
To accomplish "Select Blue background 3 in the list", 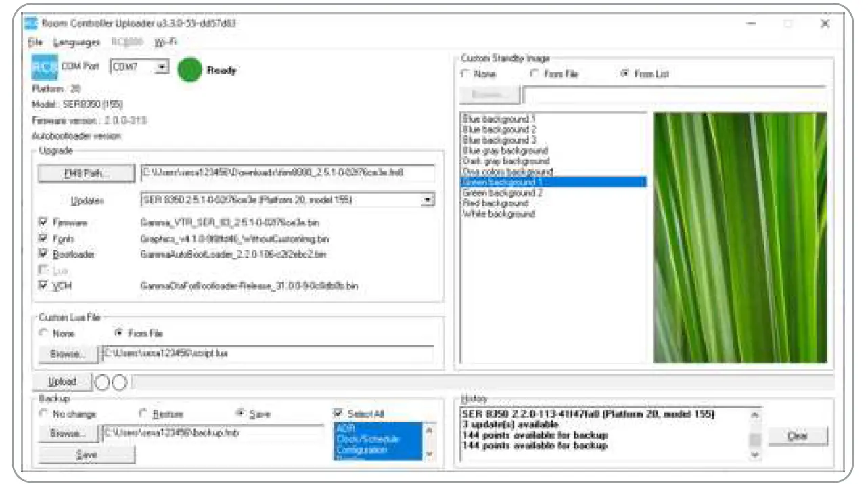I will pos(553,140).
